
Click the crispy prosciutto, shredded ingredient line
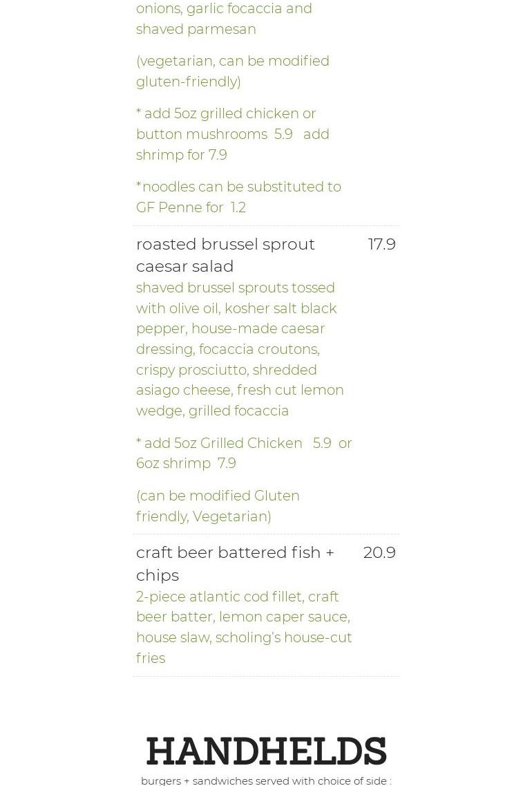click(226, 370)
